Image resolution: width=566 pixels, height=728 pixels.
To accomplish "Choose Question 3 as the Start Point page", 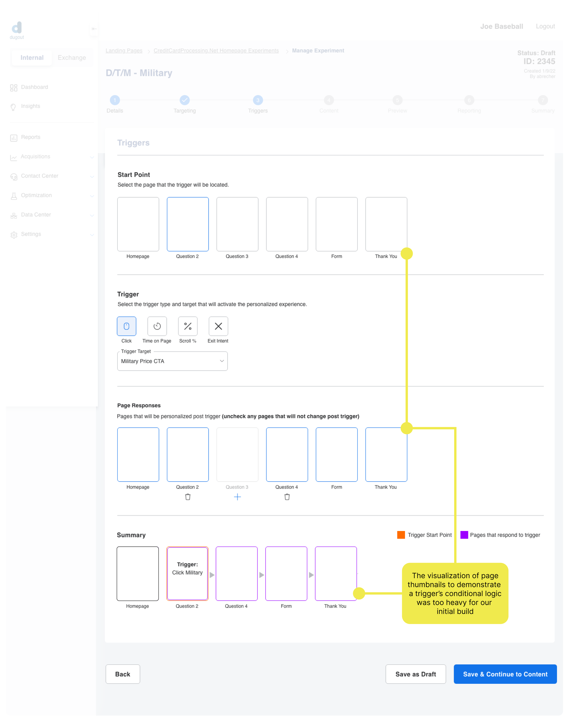I will pos(237,224).
